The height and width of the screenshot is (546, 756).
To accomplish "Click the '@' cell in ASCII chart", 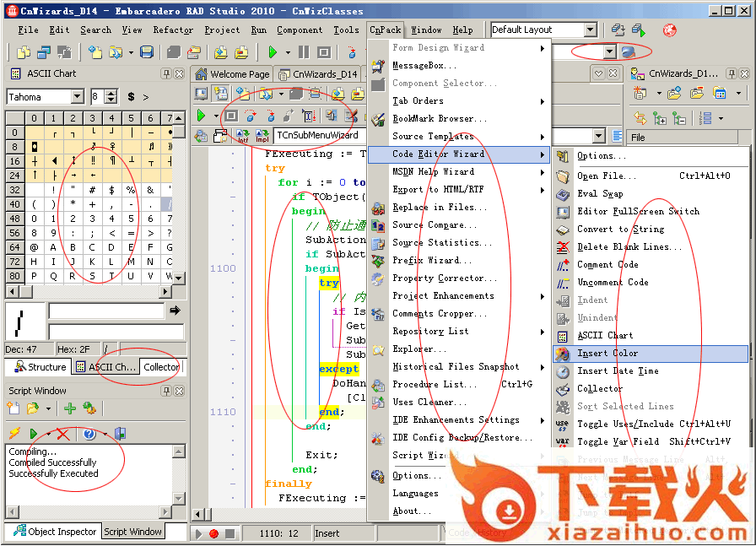I will click(34, 247).
